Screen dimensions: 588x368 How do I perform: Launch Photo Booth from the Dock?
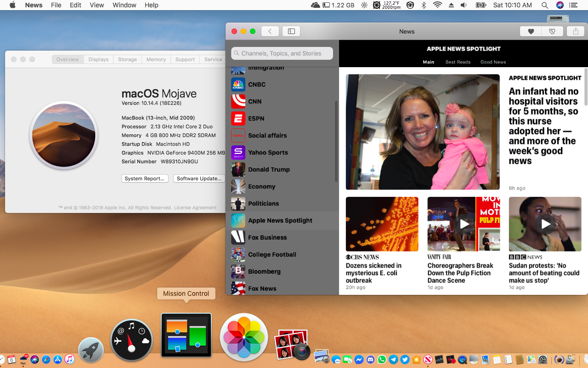(293, 345)
